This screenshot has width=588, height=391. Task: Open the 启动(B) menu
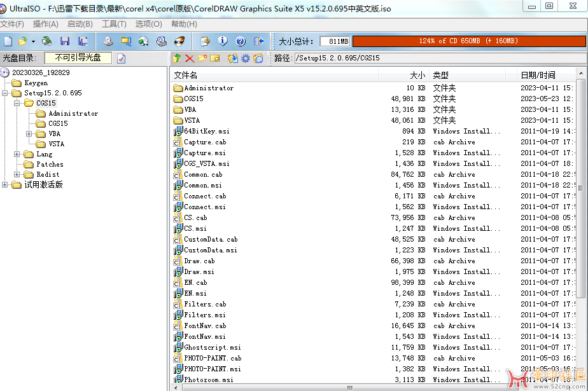tap(80, 24)
